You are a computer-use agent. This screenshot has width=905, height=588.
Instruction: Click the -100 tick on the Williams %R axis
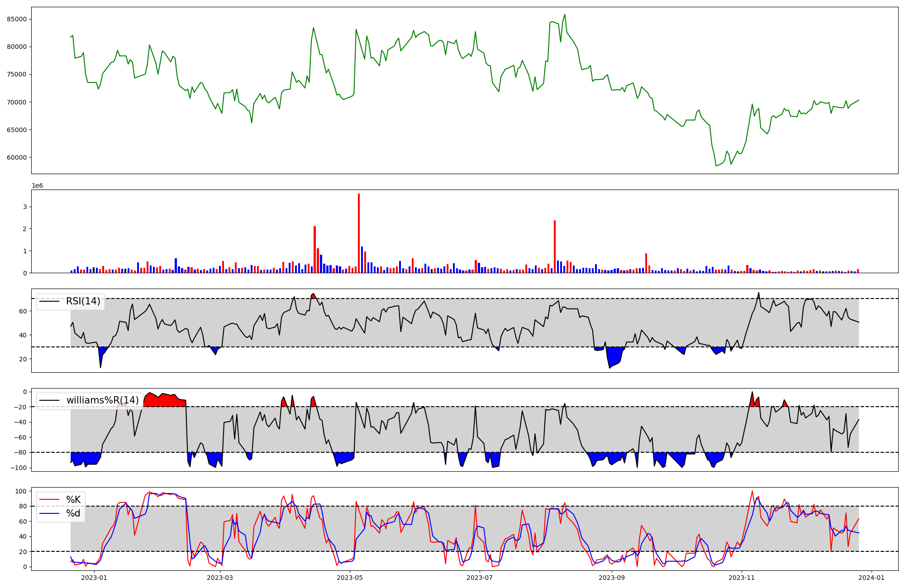click(x=19, y=468)
